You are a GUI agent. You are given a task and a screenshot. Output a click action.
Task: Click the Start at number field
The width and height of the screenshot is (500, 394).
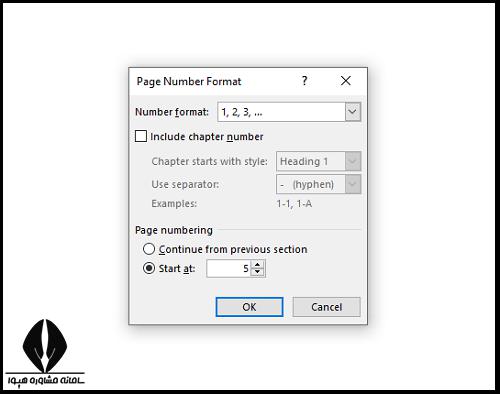(229, 269)
